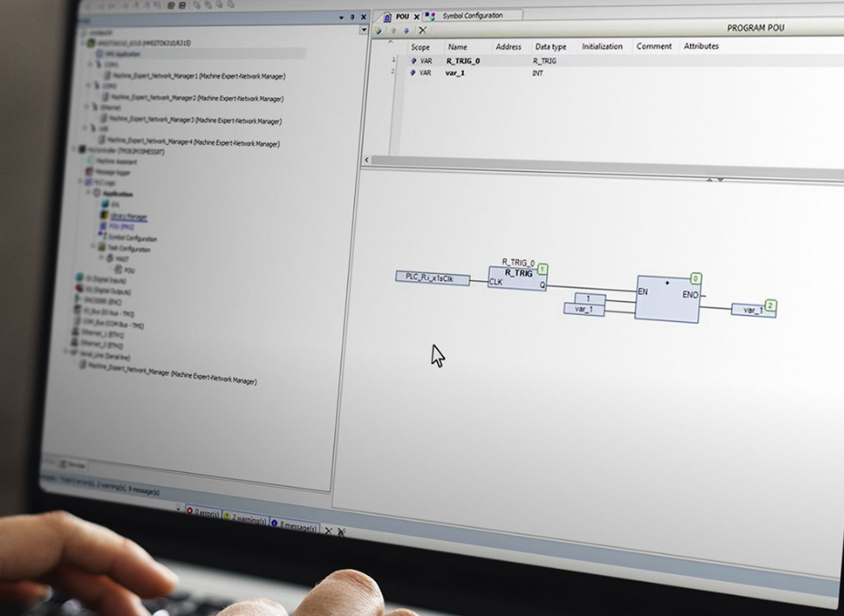
Task: Click the Data type column header
Action: click(x=550, y=46)
